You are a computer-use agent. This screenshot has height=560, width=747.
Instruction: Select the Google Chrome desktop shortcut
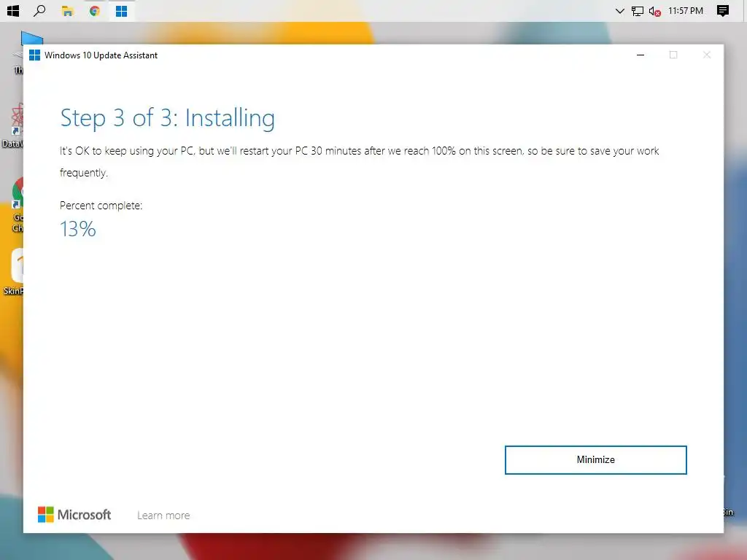16,204
